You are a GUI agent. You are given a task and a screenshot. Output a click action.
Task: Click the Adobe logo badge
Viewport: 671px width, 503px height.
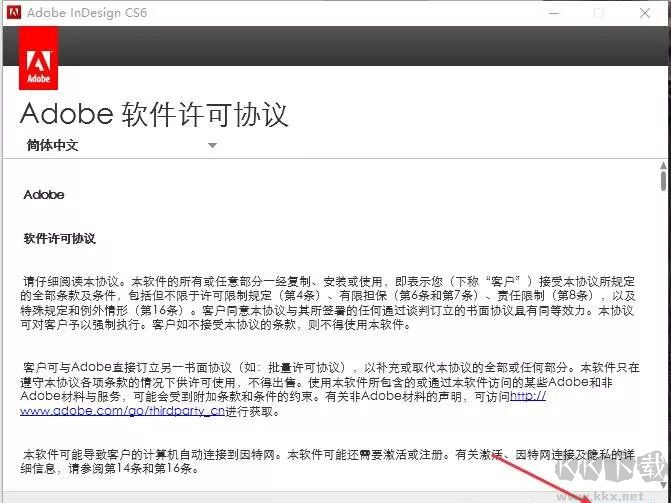tap(39, 58)
